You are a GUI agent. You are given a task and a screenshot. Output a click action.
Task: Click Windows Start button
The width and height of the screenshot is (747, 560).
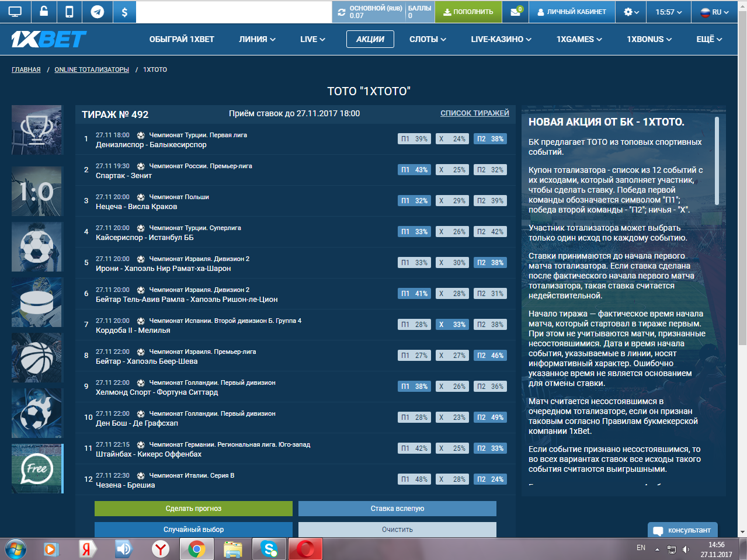[16, 549]
